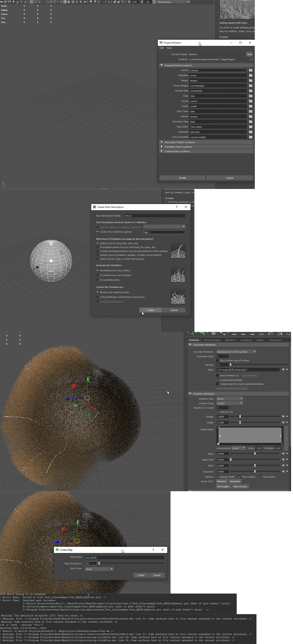
Task: Open Interpolation Linear dropdown
Action: 238,448
